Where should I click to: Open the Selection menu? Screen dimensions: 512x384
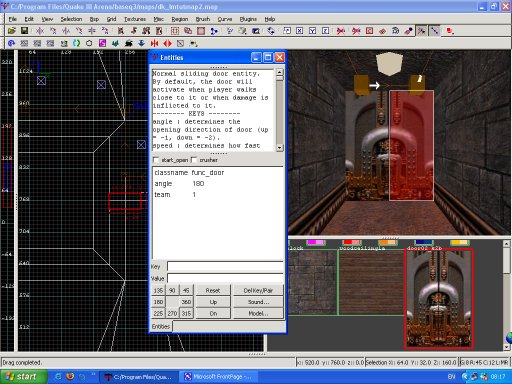(71, 19)
